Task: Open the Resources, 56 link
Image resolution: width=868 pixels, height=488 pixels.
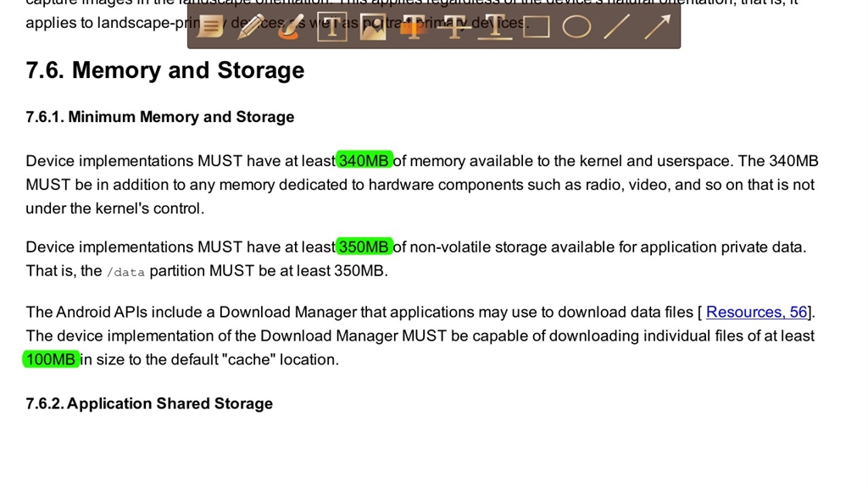Action: click(x=756, y=312)
